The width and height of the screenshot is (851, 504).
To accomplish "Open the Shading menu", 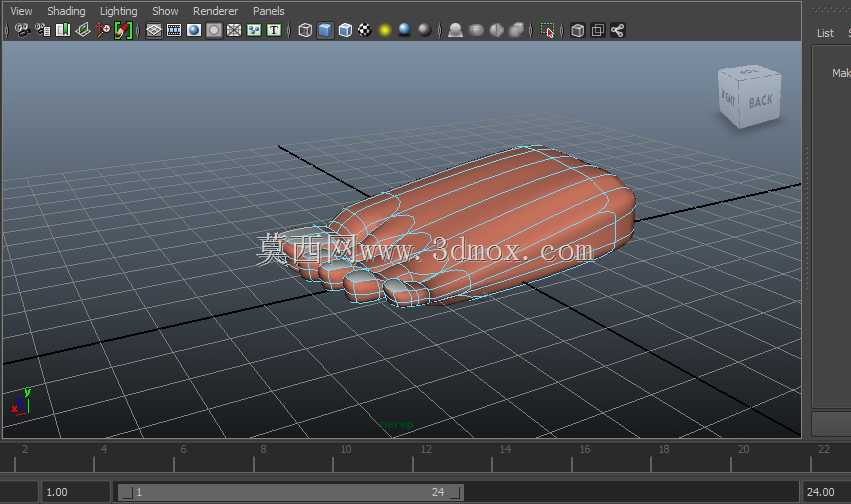I will tap(66, 11).
